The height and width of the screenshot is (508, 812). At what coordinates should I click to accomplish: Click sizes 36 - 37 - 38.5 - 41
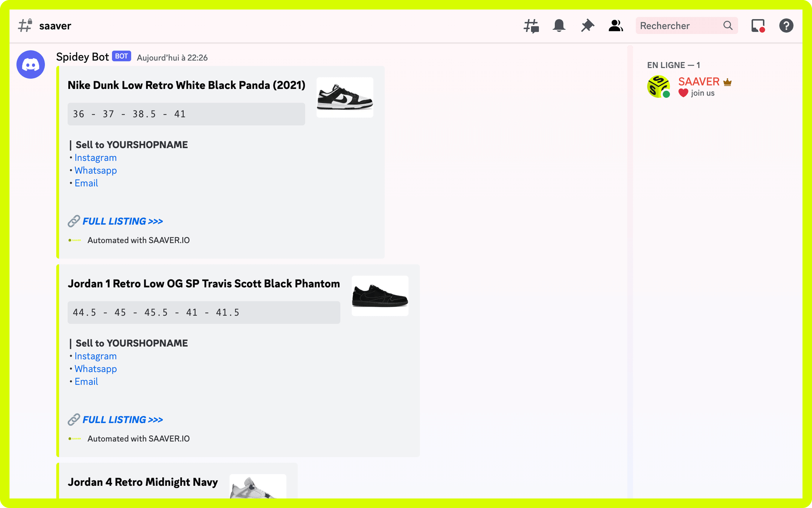186,114
